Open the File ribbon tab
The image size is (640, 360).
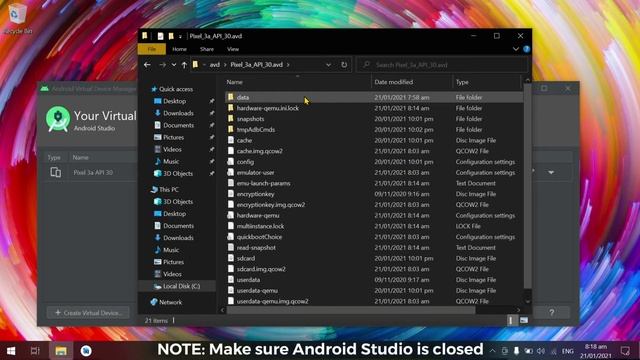coord(152,49)
